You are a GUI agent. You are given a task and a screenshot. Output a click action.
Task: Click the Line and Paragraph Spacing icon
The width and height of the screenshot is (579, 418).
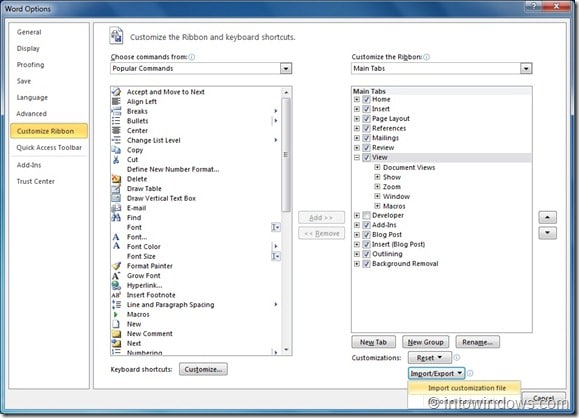tap(116, 304)
